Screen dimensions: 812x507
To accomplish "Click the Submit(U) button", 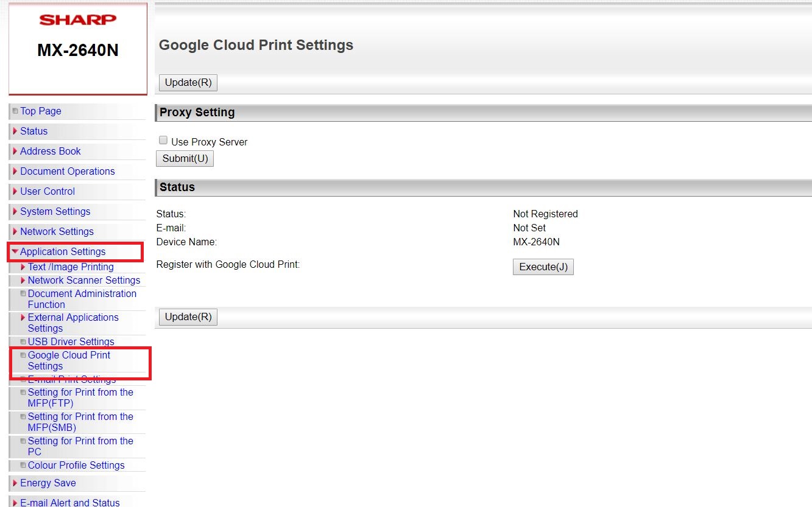I will (185, 158).
